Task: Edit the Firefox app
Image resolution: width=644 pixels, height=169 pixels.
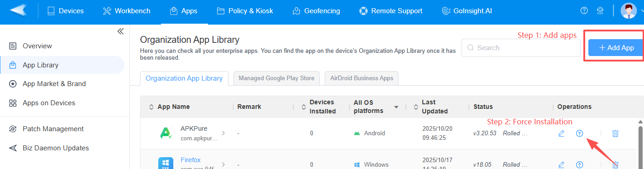Action: click(561, 164)
